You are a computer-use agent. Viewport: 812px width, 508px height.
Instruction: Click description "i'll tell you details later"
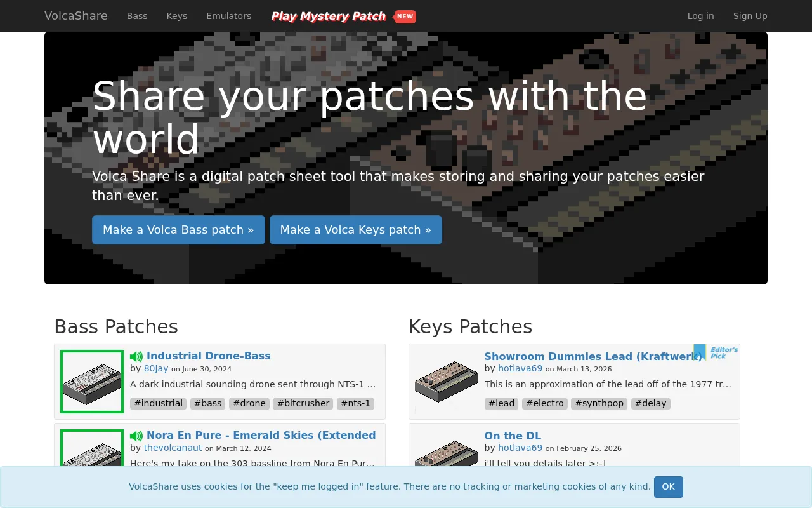545,464
